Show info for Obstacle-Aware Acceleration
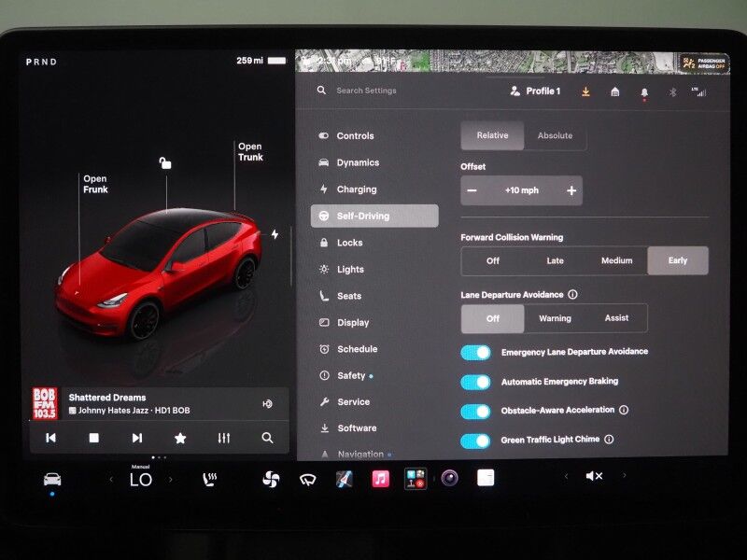747x560 pixels. 624,410
